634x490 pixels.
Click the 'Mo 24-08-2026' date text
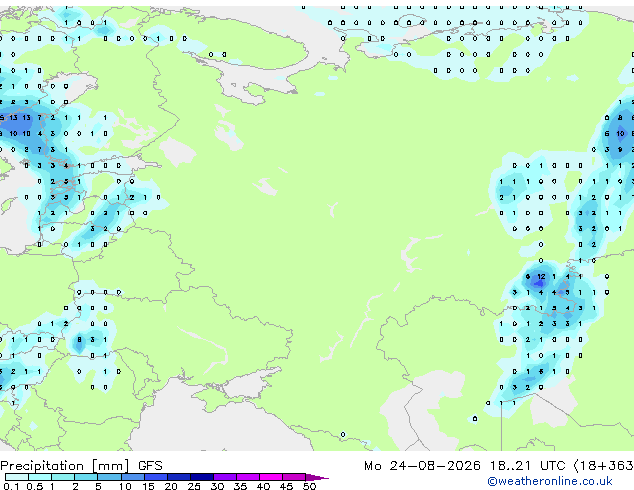pyautogui.click(x=422, y=466)
